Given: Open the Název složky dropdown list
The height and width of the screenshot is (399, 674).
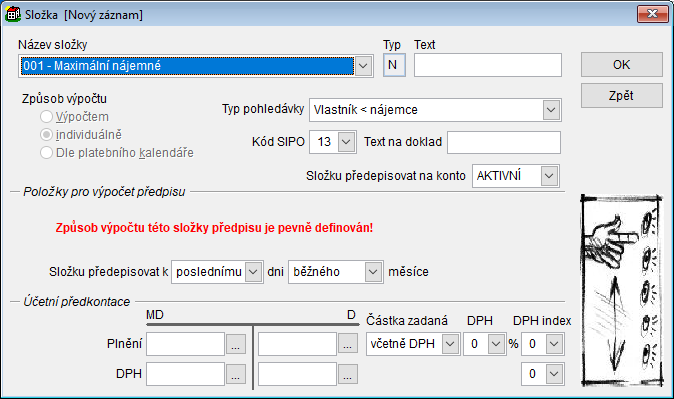Looking at the screenshot, I should tap(363, 66).
